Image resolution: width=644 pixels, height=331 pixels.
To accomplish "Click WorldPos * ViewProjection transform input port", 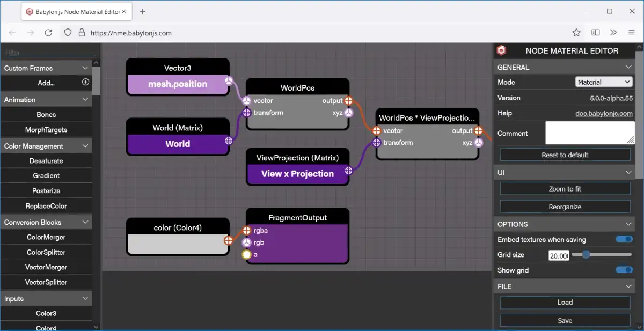I will [376, 143].
